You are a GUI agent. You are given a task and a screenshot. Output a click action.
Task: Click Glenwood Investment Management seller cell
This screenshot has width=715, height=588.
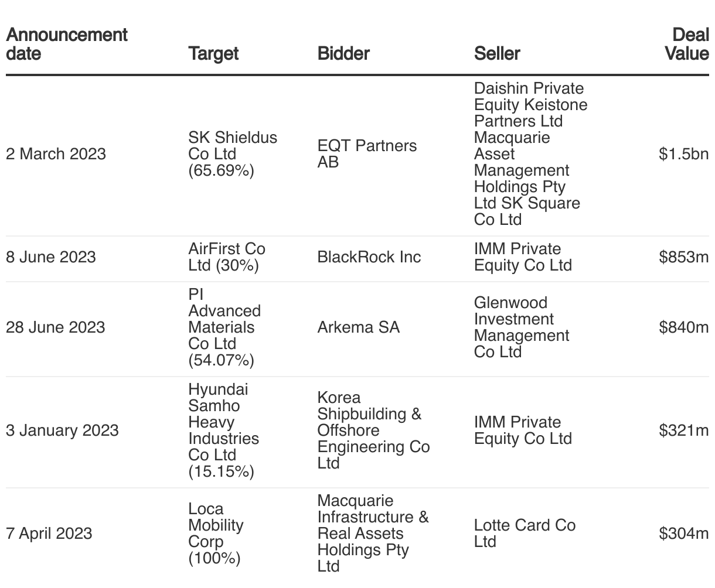(522, 327)
